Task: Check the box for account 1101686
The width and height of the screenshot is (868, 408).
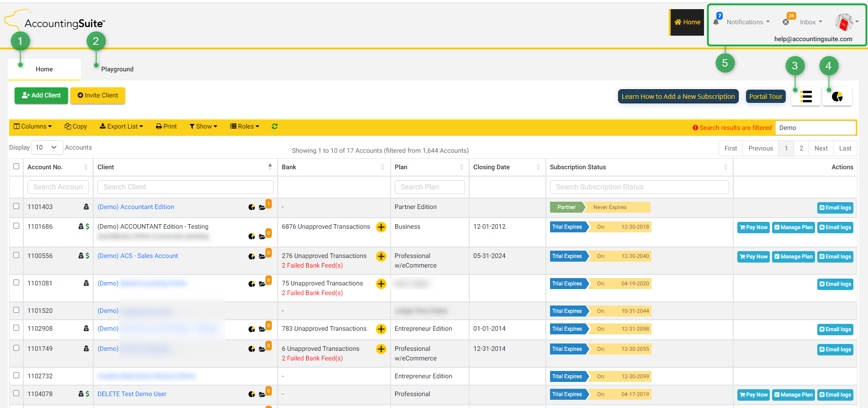Action: (x=16, y=225)
